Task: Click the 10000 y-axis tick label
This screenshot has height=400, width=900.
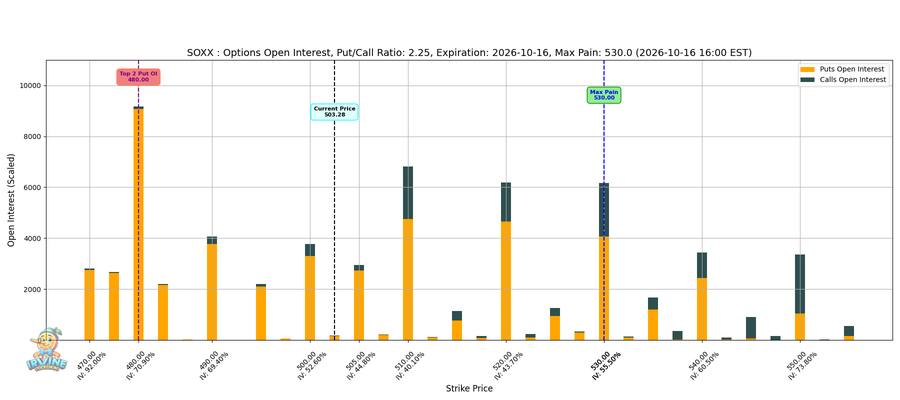Action: [x=29, y=86]
